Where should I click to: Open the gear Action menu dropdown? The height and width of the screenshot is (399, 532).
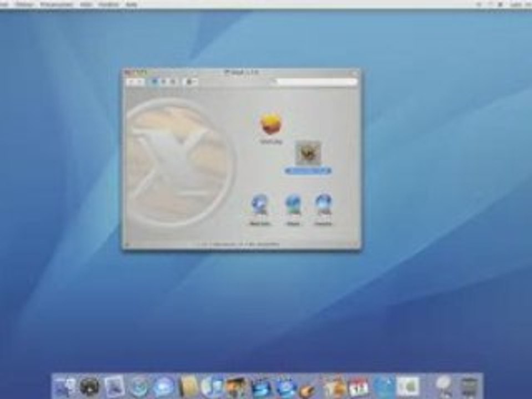[x=191, y=82]
